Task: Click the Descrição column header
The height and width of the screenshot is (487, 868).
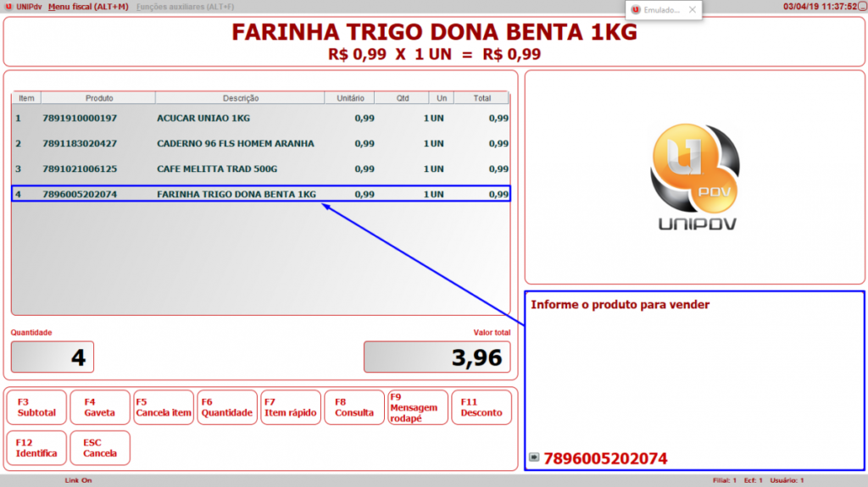Action: [241, 98]
